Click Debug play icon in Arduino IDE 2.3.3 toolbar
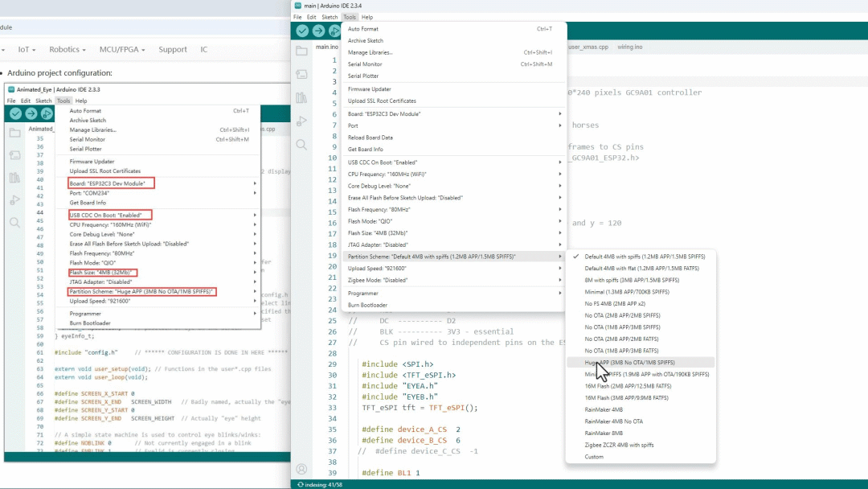 47,113
